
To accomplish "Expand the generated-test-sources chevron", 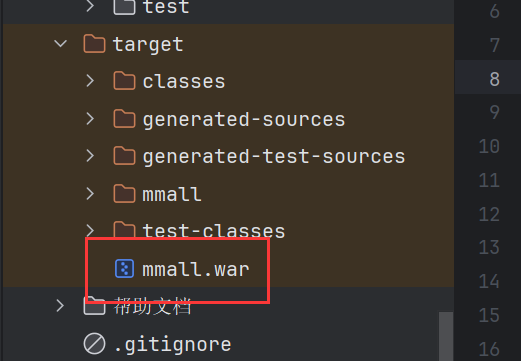I will (90, 156).
